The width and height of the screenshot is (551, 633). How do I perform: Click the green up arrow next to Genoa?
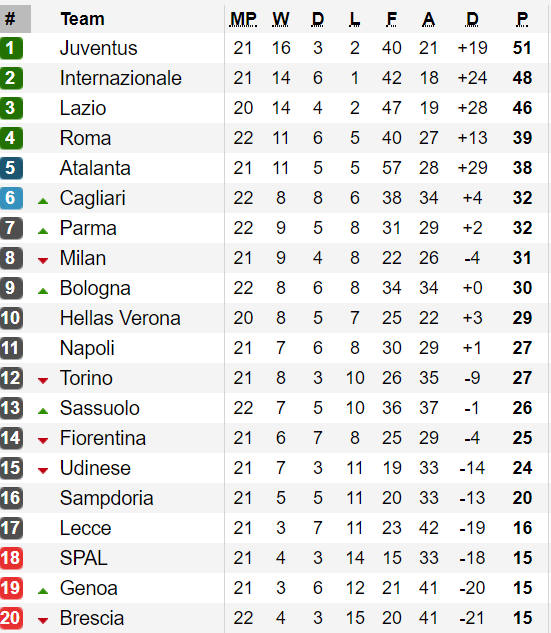pos(43,591)
